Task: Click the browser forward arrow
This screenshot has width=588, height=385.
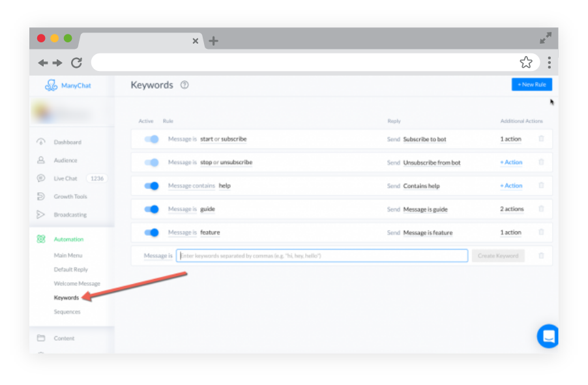Action: click(57, 63)
